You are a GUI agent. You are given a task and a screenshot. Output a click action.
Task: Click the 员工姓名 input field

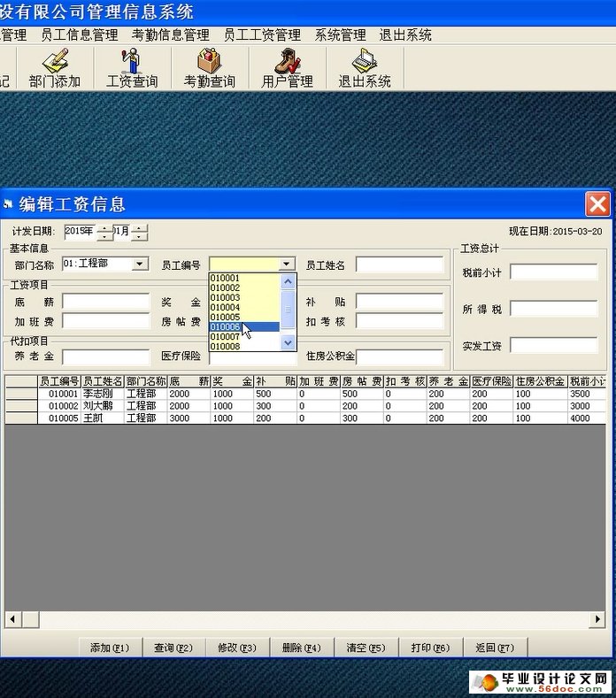coord(399,265)
